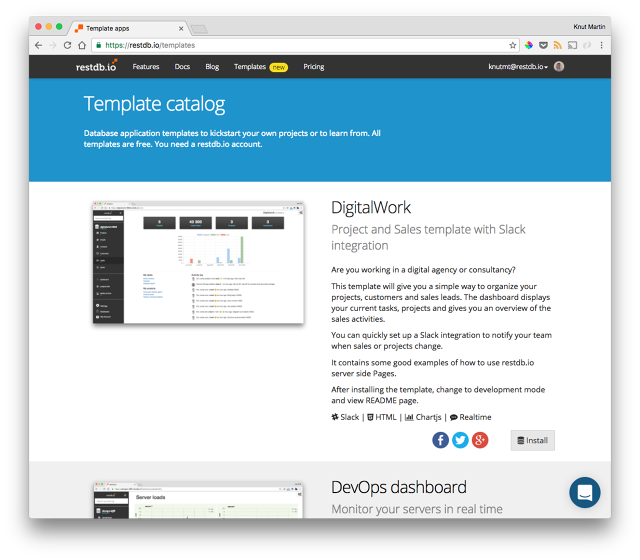Click 'Are you working in a digital agency' text
Screen dimensions: 640x560
point(423,270)
